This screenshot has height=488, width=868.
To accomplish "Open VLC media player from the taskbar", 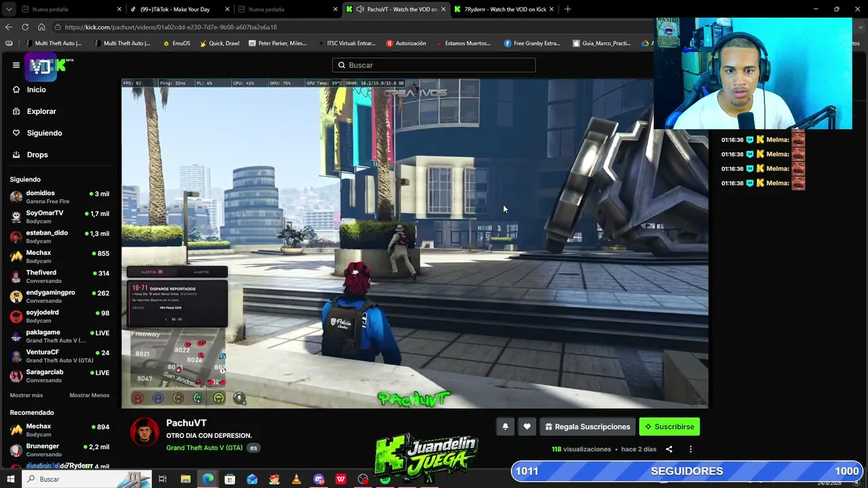I will coord(296,479).
